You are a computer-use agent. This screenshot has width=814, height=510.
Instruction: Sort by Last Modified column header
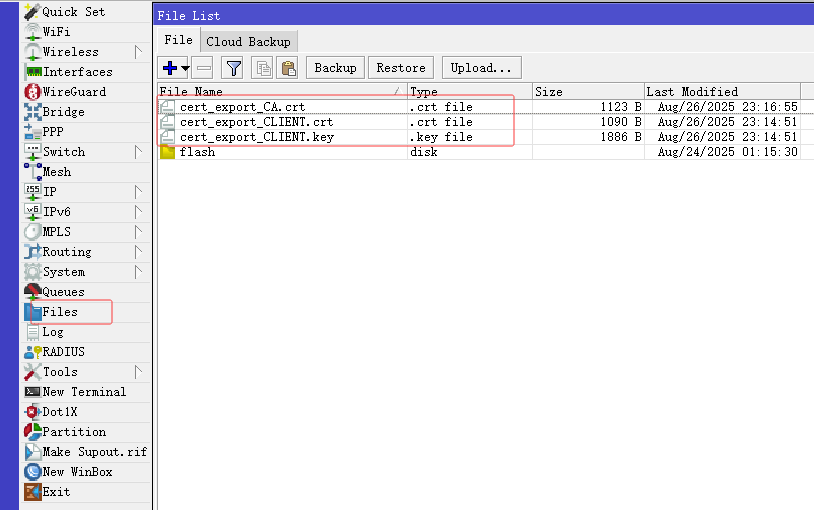pos(692,92)
